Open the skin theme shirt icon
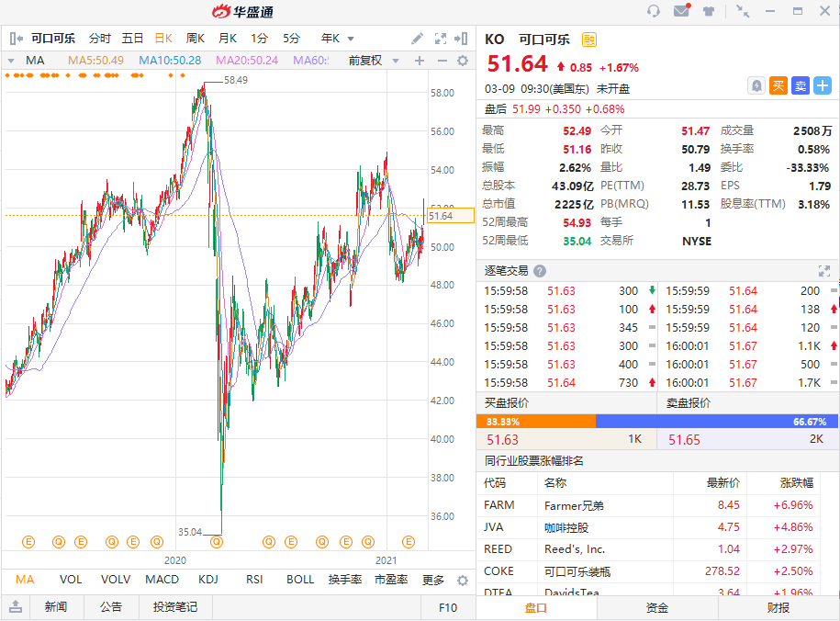This screenshot has height=621, width=840. pyautogui.click(x=709, y=11)
